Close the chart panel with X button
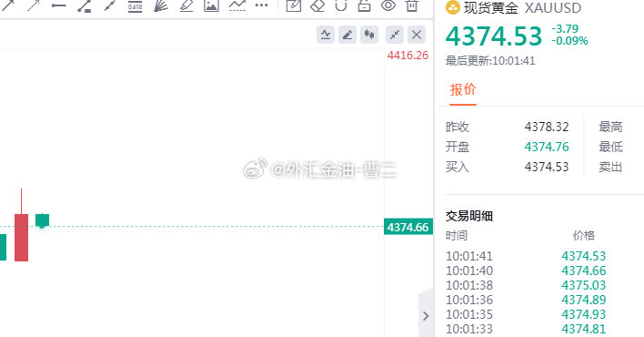 pyautogui.click(x=417, y=35)
